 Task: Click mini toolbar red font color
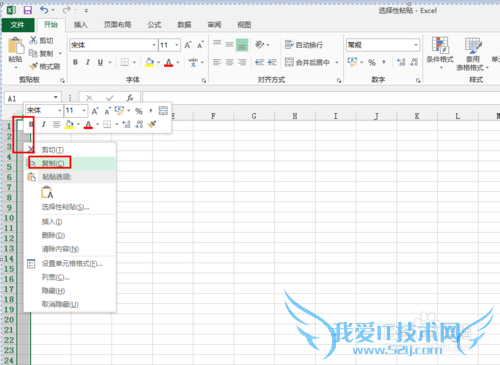pos(88,125)
